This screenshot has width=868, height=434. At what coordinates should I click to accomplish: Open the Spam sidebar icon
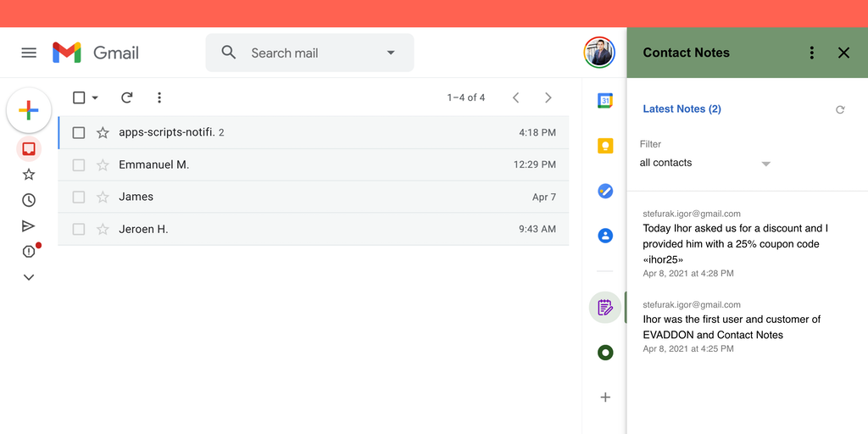[29, 252]
